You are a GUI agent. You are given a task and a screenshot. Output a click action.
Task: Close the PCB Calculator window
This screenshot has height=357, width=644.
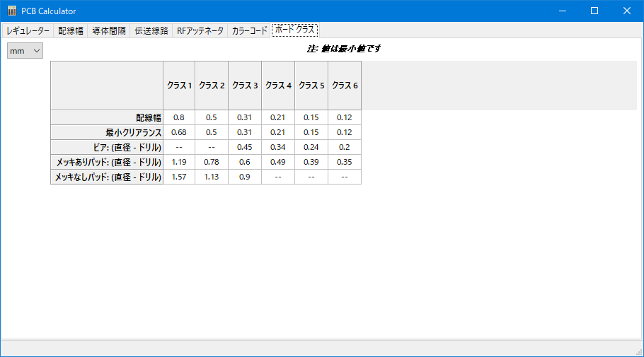pyautogui.click(x=627, y=11)
